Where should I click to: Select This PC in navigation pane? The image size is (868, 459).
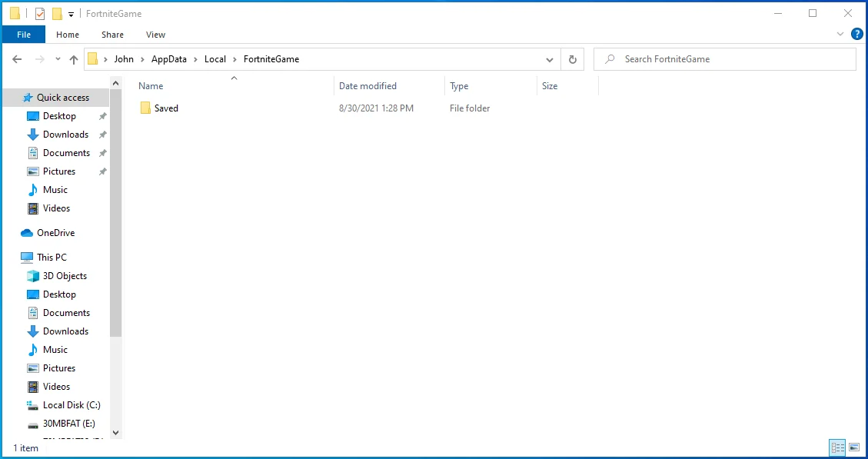point(52,257)
